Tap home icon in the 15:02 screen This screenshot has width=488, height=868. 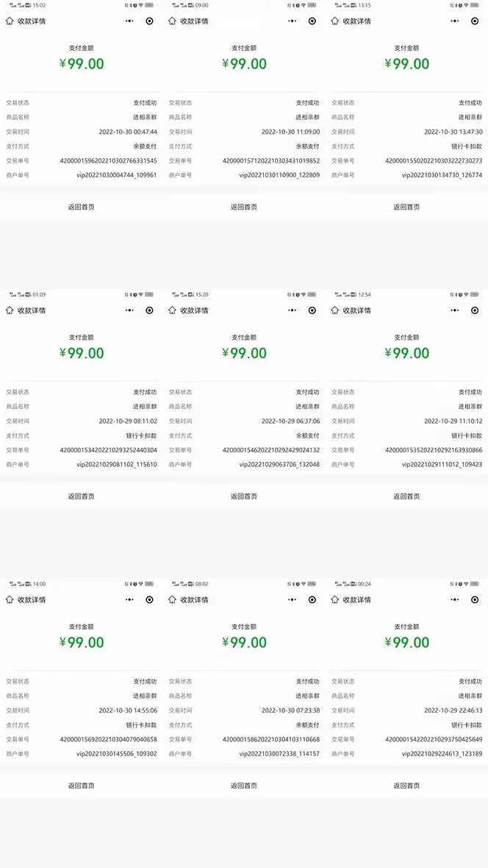9,21
